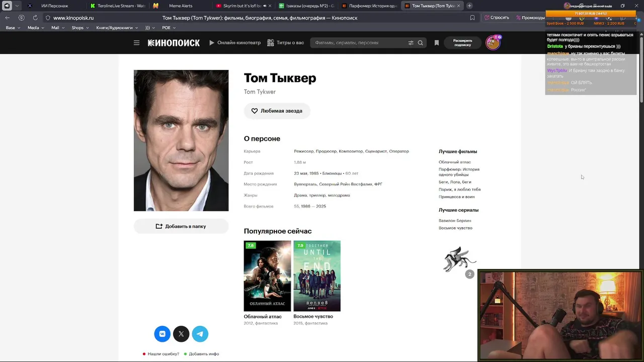Open Беги, Лола, беги link

coord(455,182)
